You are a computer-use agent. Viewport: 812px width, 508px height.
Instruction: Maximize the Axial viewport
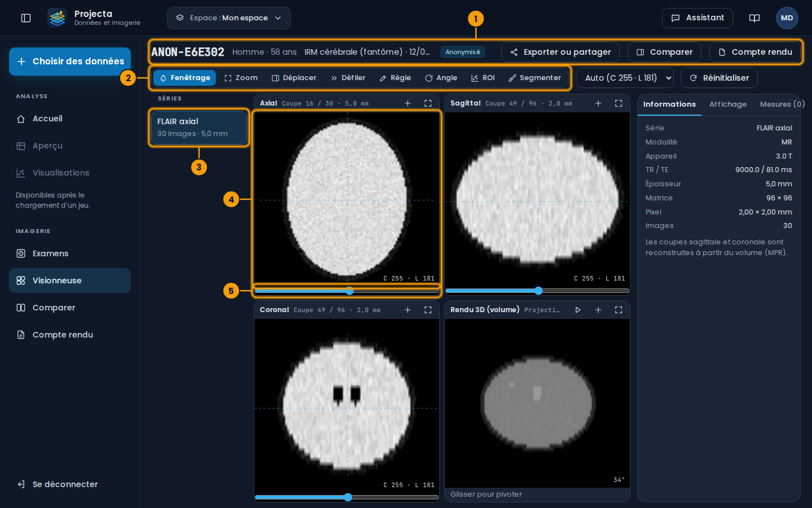428,103
